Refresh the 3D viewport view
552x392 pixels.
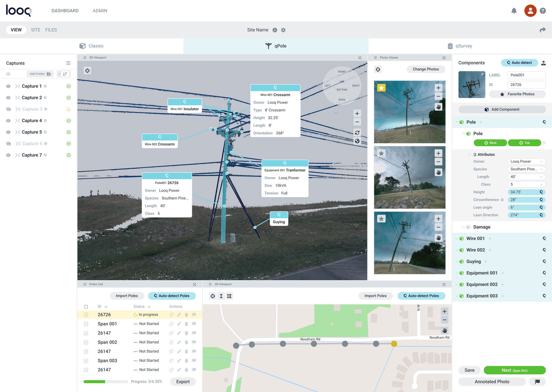tap(357, 132)
